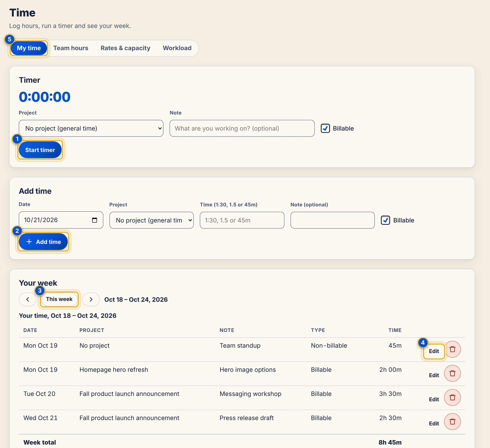Click the Wed Oct 21 date cell
This screenshot has width=490, height=448.
point(40,418)
